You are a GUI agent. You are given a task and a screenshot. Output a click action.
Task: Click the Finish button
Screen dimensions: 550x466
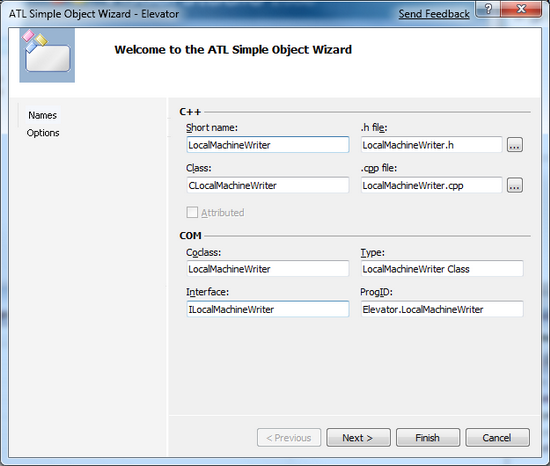click(428, 437)
